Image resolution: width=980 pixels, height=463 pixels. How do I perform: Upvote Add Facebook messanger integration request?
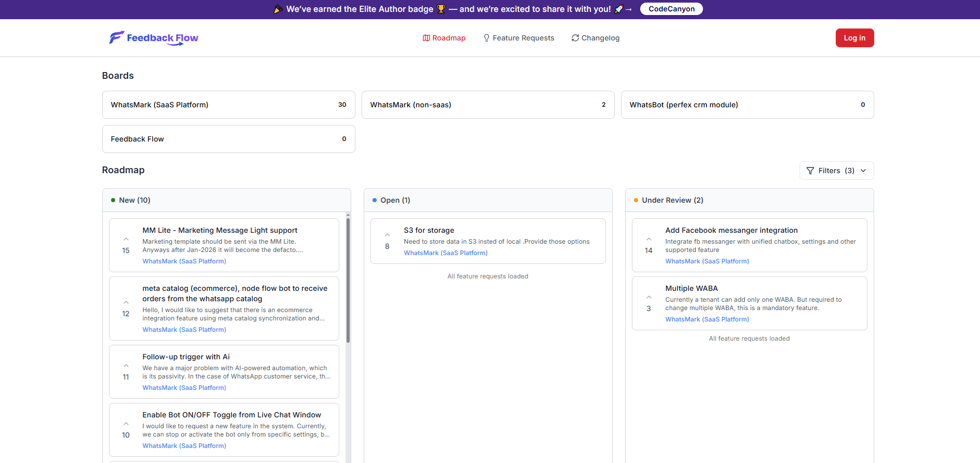[649, 240]
